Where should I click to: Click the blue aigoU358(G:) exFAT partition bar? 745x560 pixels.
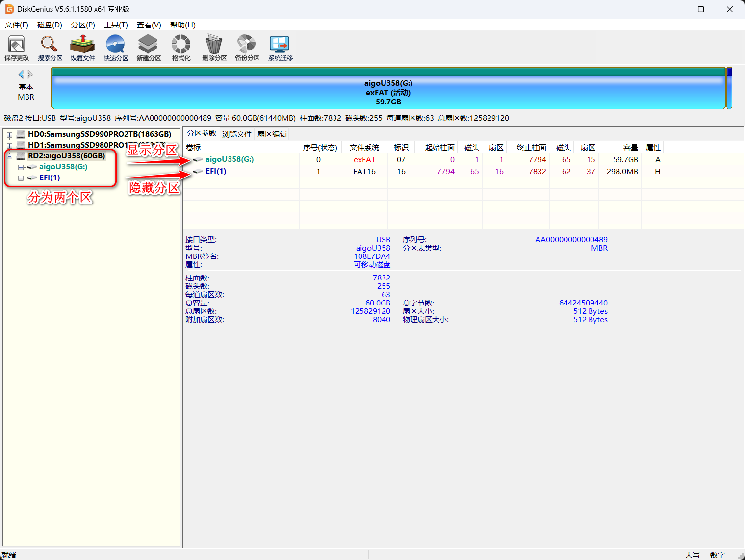coord(388,93)
